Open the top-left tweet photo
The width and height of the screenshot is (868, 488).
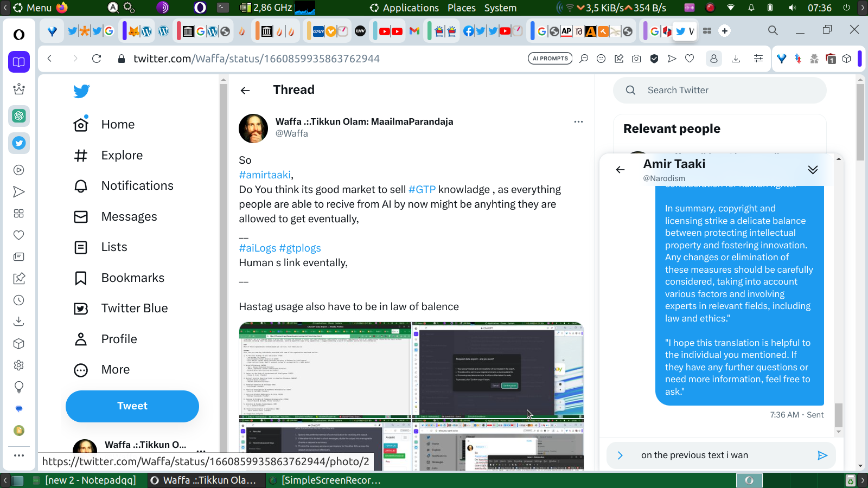coord(325,369)
